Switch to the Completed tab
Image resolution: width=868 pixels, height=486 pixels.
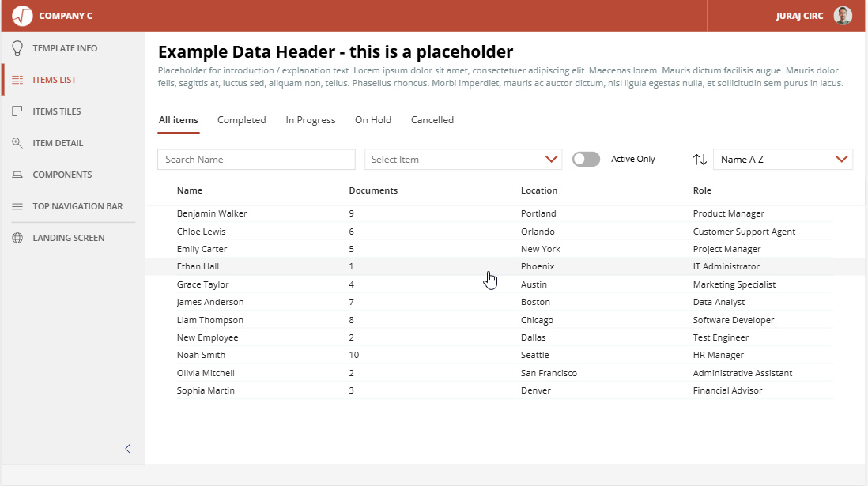click(241, 120)
